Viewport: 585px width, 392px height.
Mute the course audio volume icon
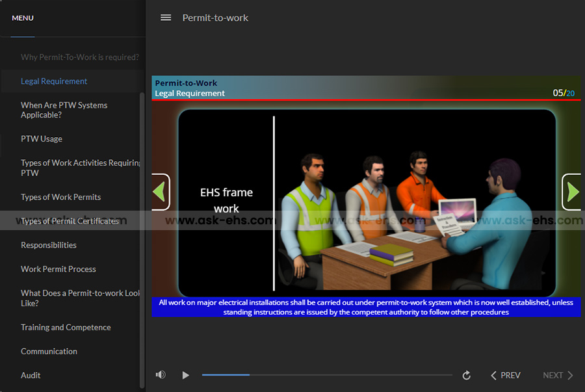[x=161, y=375]
